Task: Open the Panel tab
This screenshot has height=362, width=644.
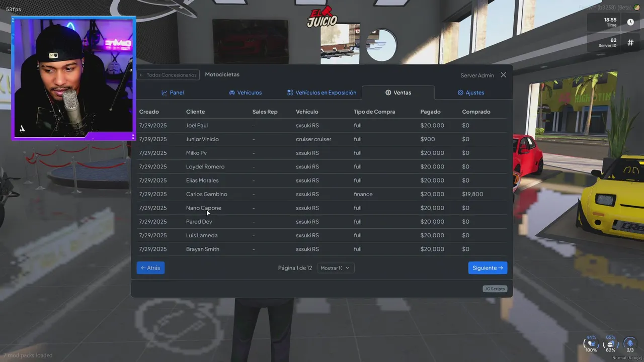Action: coord(173,93)
